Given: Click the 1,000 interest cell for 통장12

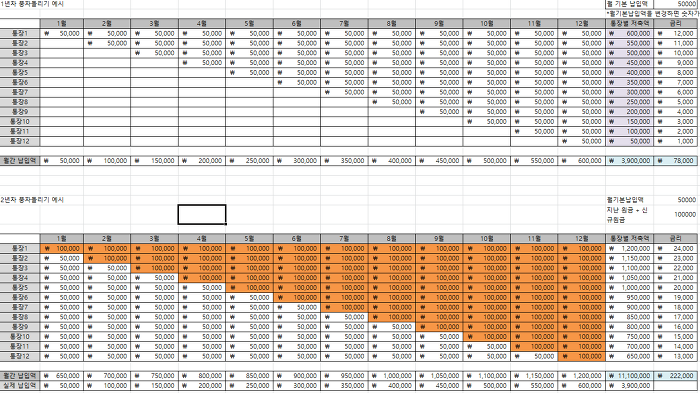Looking at the screenshot, I should 675,142.
